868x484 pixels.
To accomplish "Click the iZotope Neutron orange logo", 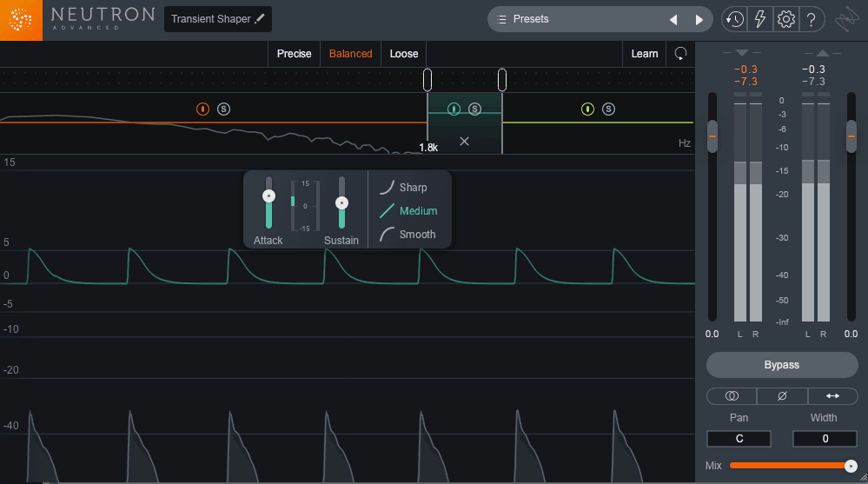I will [21, 20].
